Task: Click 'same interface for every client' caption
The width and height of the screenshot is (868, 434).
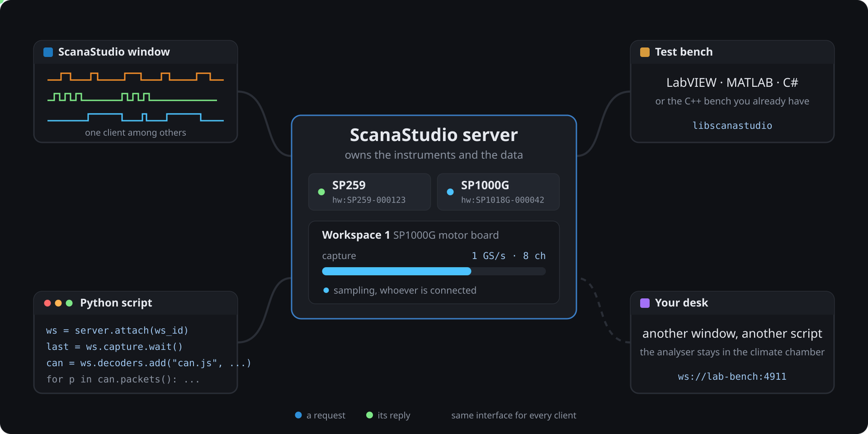Action: point(514,416)
